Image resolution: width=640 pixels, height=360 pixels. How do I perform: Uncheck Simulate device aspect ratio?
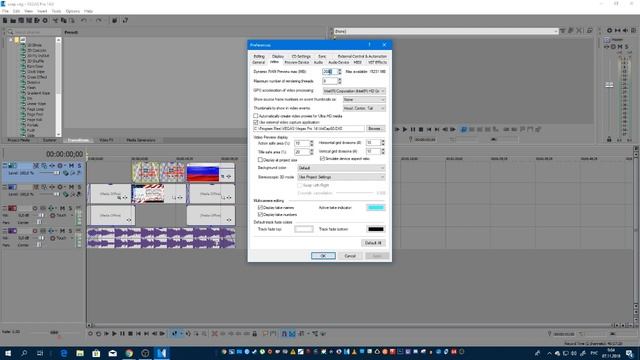coord(322,158)
